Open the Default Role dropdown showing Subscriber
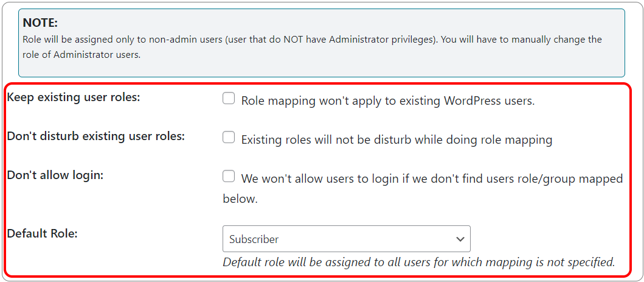This screenshot has height=282, width=644. [346, 239]
